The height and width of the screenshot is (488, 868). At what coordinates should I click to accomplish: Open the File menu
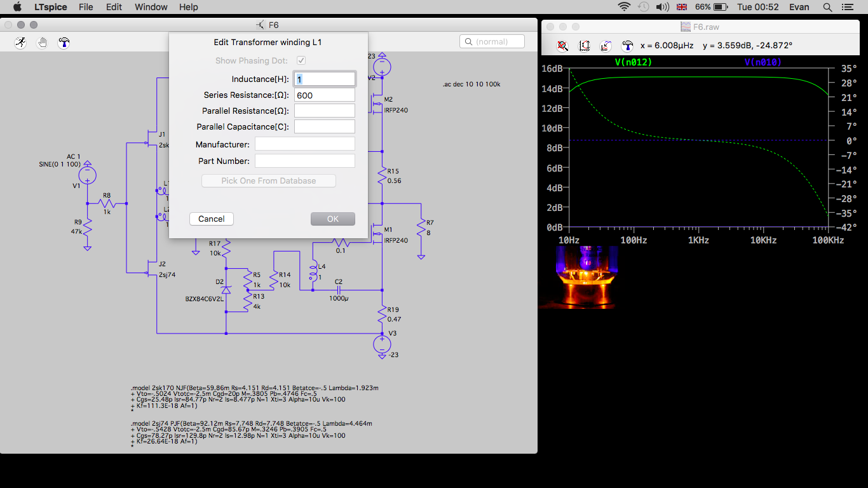click(x=86, y=7)
